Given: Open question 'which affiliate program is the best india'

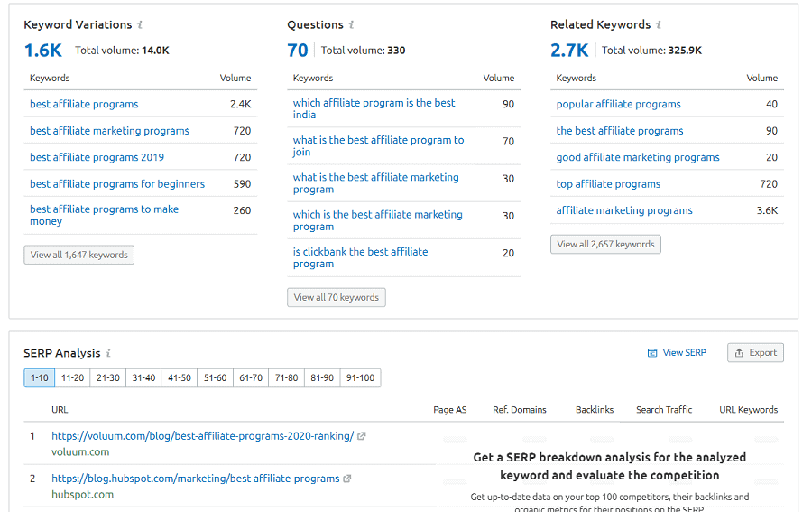Looking at the screenshot, I should tap(374, 109).
